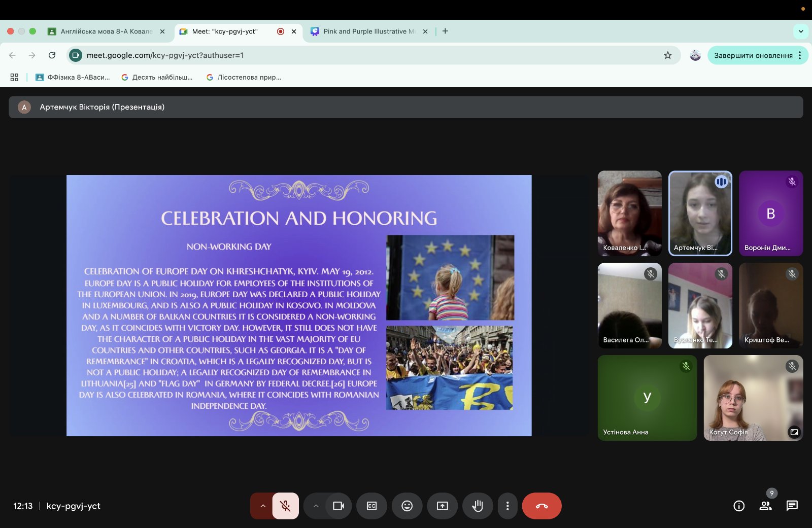
Task: Select Когут Софія video tile
Action: tap(753, 398)
